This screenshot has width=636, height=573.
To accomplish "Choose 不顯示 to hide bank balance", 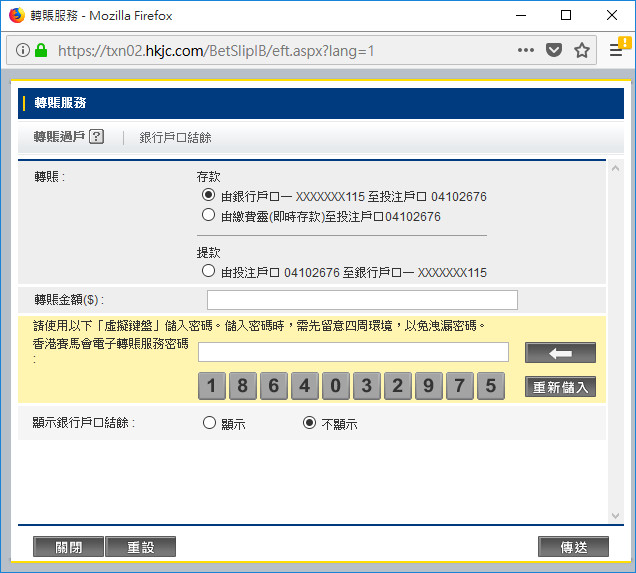I will point(309,423).
